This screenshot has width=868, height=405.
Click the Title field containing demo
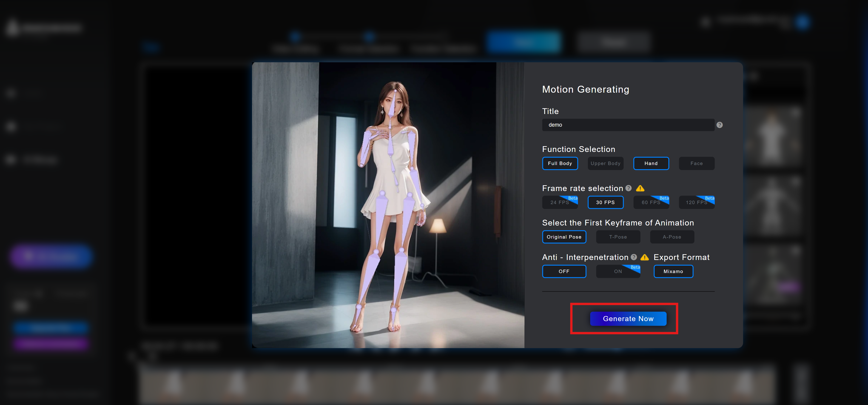(628, 125)
